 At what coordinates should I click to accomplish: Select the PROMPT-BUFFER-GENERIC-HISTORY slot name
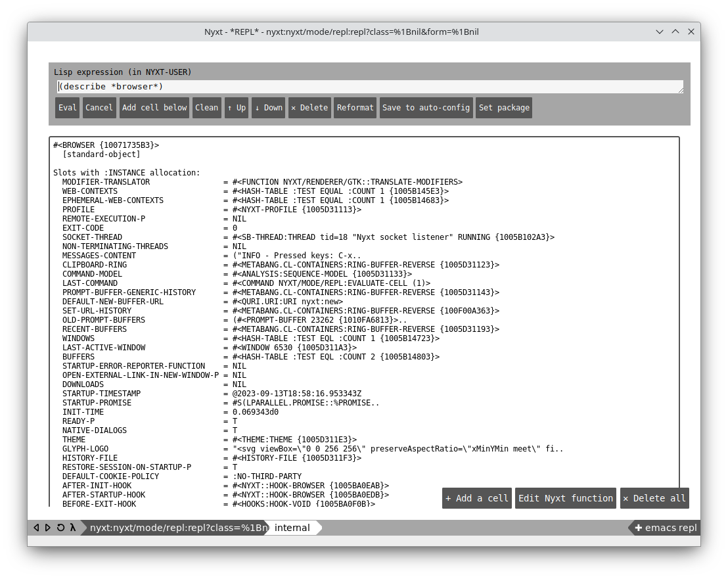tap(129, 292)
